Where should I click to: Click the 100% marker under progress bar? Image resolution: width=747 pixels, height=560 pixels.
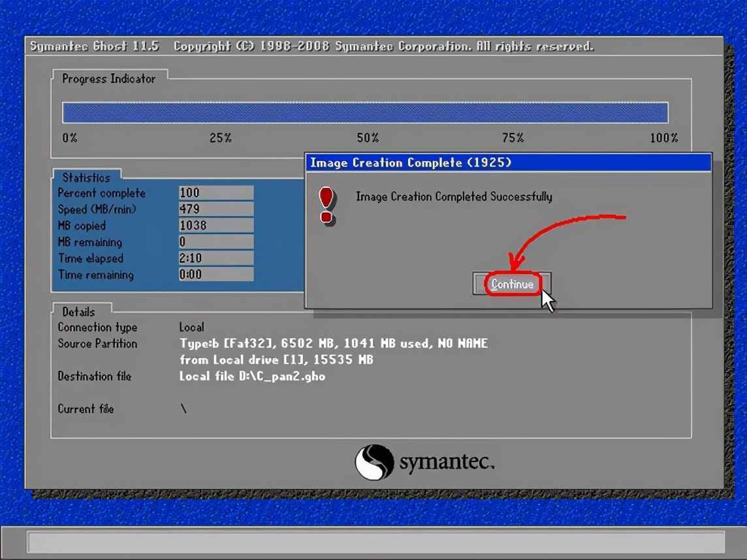[x=664, y=138]
